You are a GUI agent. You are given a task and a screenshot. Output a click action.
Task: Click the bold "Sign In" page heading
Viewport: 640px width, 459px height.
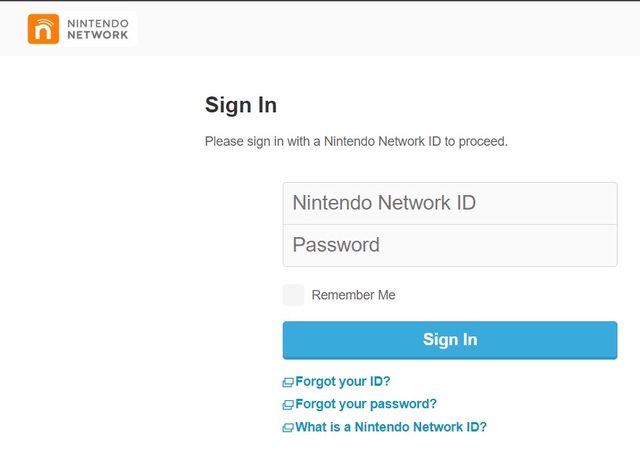pyautogui.click(x=241, y=105)
